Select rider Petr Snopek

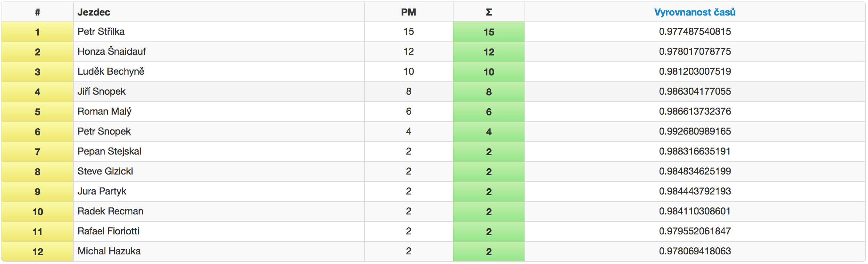(104, 131)
